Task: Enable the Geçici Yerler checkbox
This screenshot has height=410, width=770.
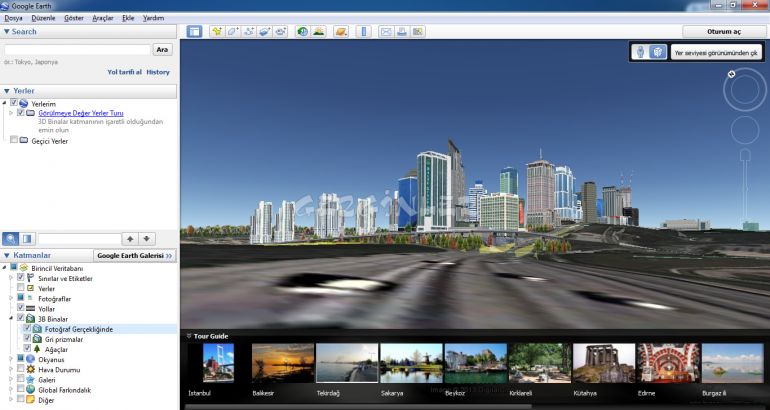Action: tap(14, 140)
